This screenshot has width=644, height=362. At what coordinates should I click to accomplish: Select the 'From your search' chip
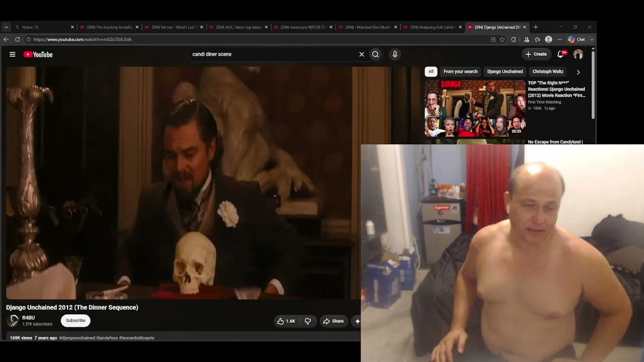click(x=460, y=71)
